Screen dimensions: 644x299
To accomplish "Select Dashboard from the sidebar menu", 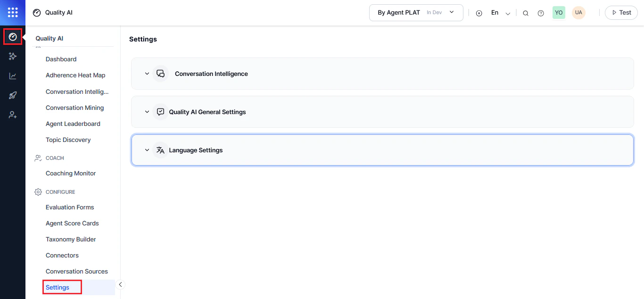I will point(61,59).
